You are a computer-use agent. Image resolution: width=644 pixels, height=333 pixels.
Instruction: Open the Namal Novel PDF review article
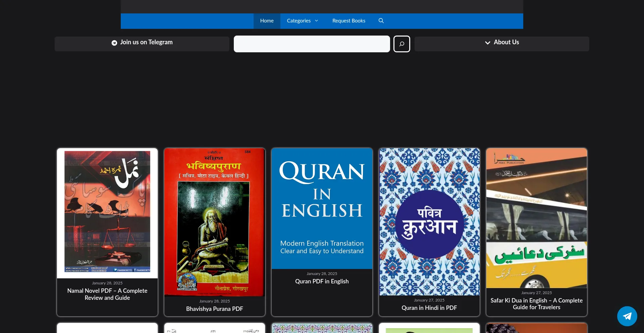(x=107, y=294)
